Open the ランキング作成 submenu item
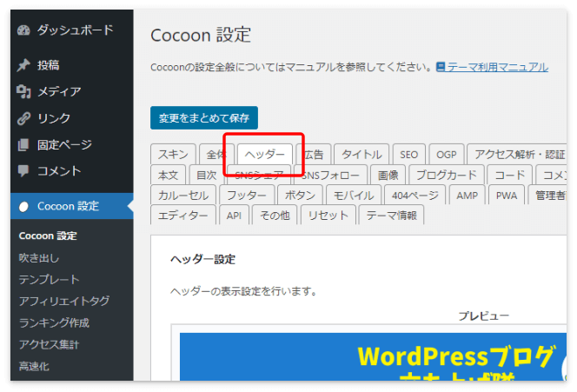 pos(54,322)
